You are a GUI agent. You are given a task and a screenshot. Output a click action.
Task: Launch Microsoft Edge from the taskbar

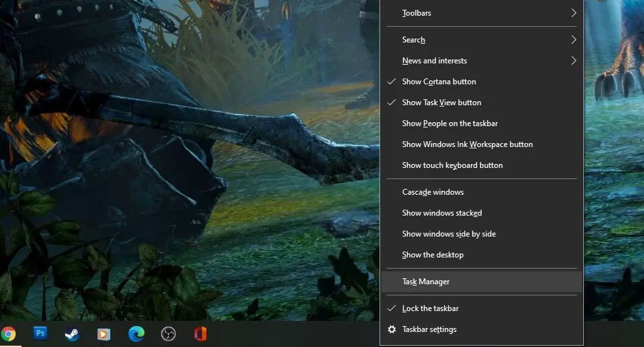[x=136, y=334]
